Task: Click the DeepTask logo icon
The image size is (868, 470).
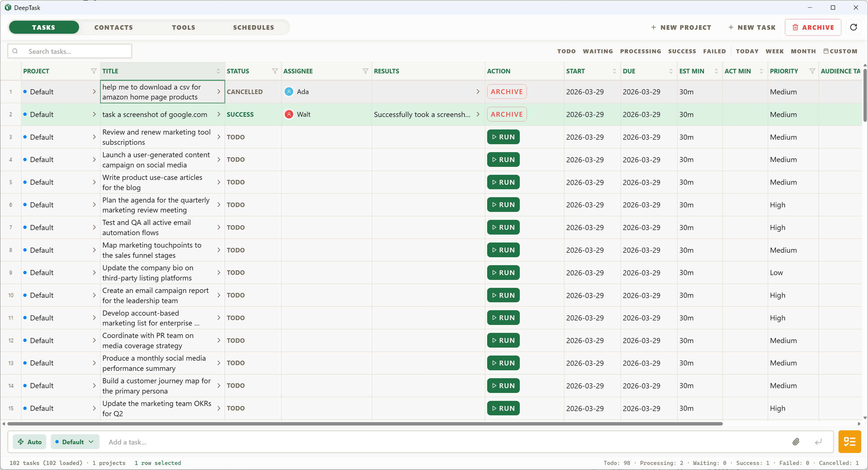Action: [8, 7]
